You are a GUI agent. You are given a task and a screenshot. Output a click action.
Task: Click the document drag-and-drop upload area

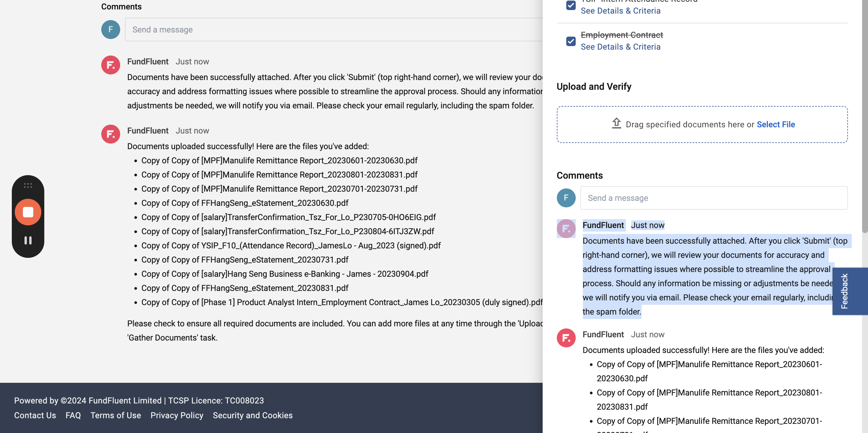[702, 124]
